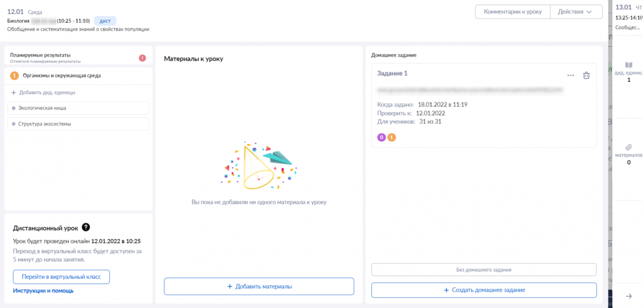Viewport: 644px width, 308px height.
Task: Expand Организмы и окружающая среда section
Action: pyautogui.click(x=78, y=76)
